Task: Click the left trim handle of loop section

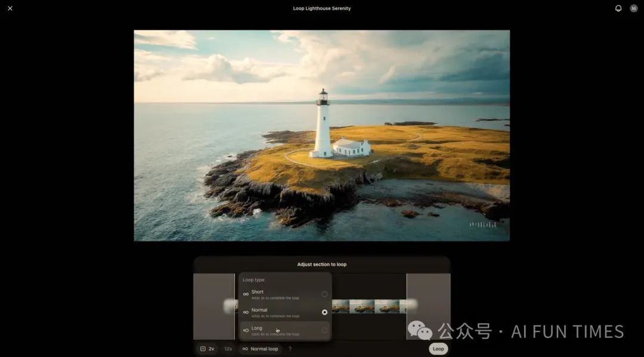Action: click(x=235, y=306)
